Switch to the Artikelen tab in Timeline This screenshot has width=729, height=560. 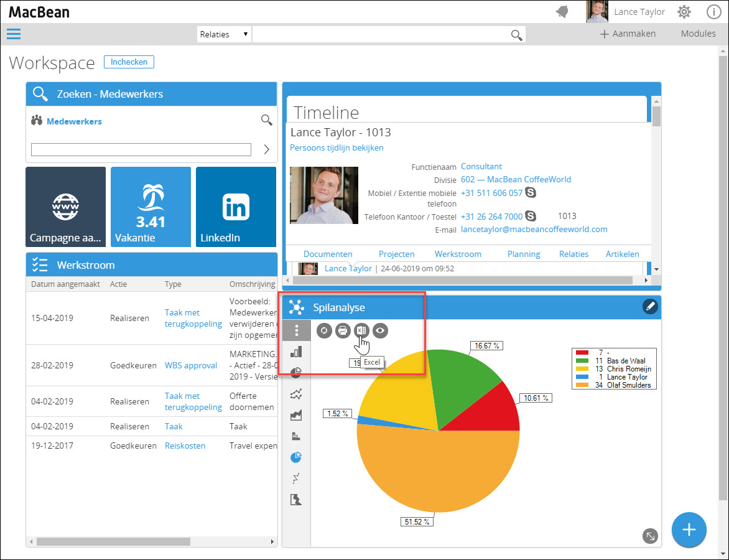[622, 254]
